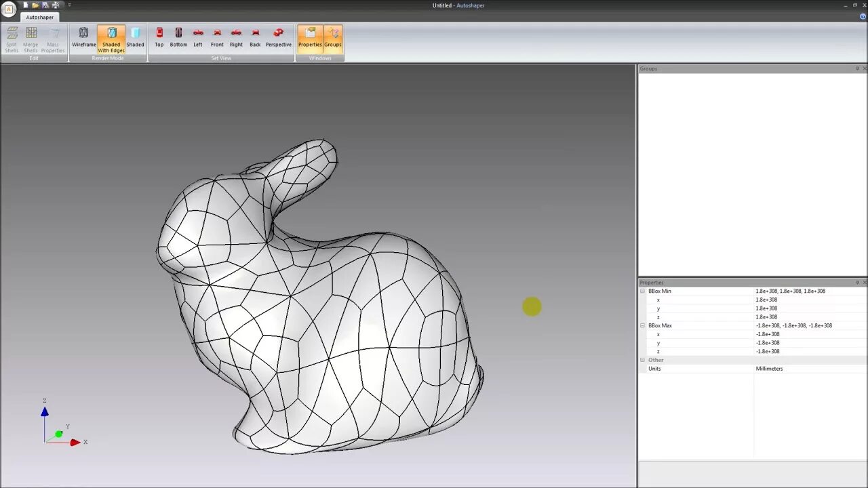Click the Split Shells tool
Screen dimensions: 868x488
point(12,39)
